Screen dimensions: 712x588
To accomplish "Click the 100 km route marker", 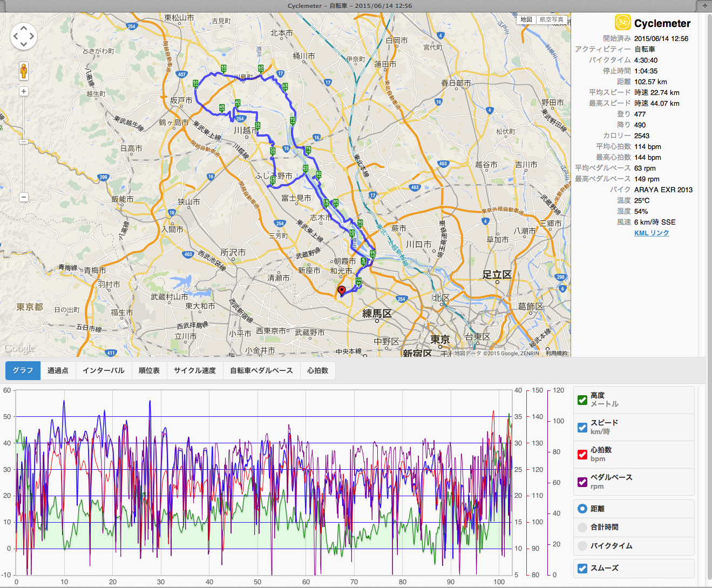I will (359, 281).
